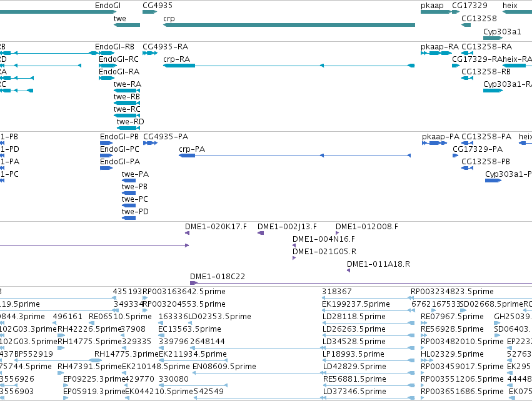
Task: Click EST LD37346.5prime
Action: (368, 398)
